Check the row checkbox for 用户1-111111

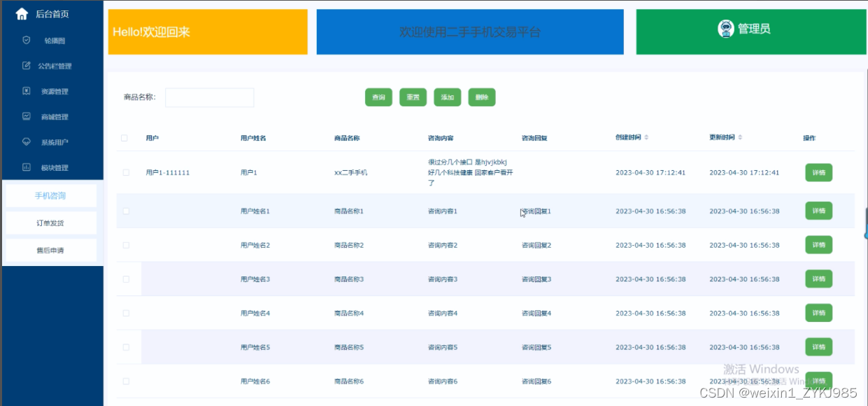pos(126,172)
